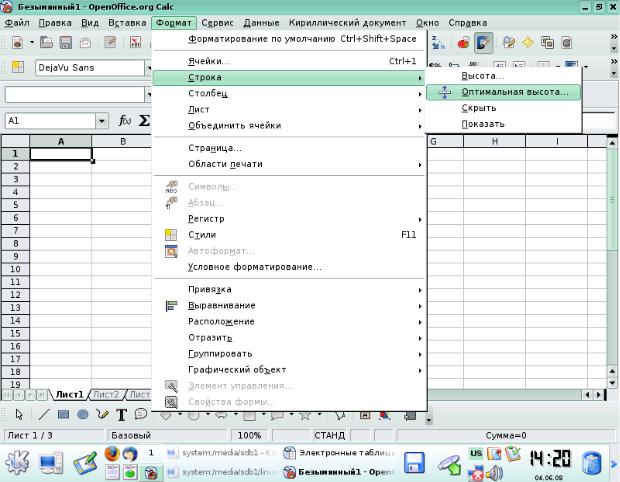Select the arrow Select tool in drawing toolbar

(19, 414)
